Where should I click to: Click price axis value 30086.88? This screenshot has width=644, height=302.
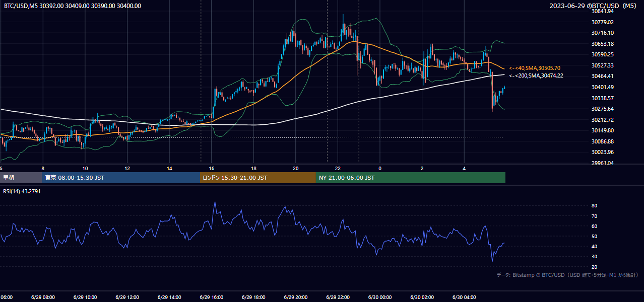point(603,141)
